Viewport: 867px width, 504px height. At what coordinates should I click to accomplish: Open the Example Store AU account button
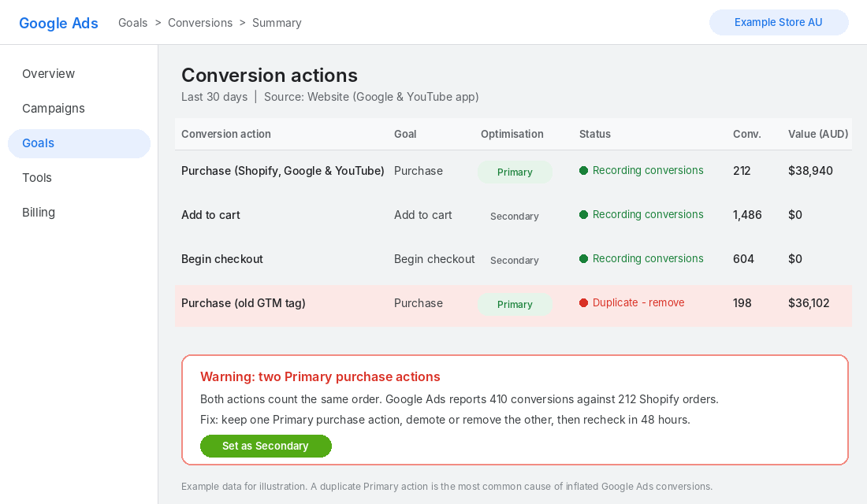pyautogui.click(x=779, y=22)
